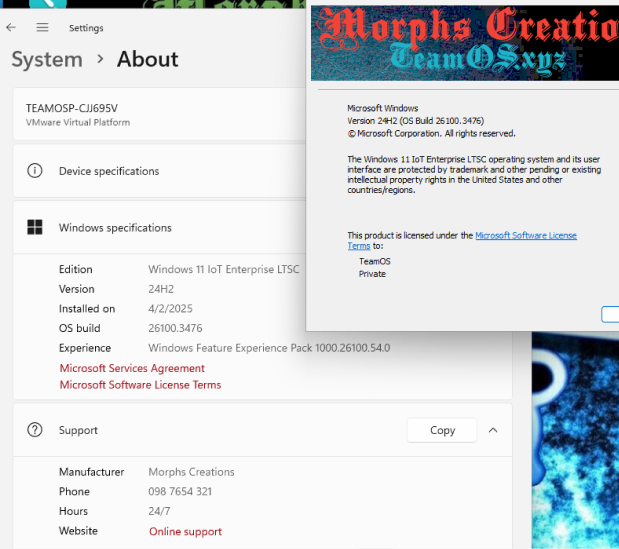The height and width of the screenshot is (549, 619).
Task: Select the Phone value 098 7654 321
Action: tap(180, 491)
